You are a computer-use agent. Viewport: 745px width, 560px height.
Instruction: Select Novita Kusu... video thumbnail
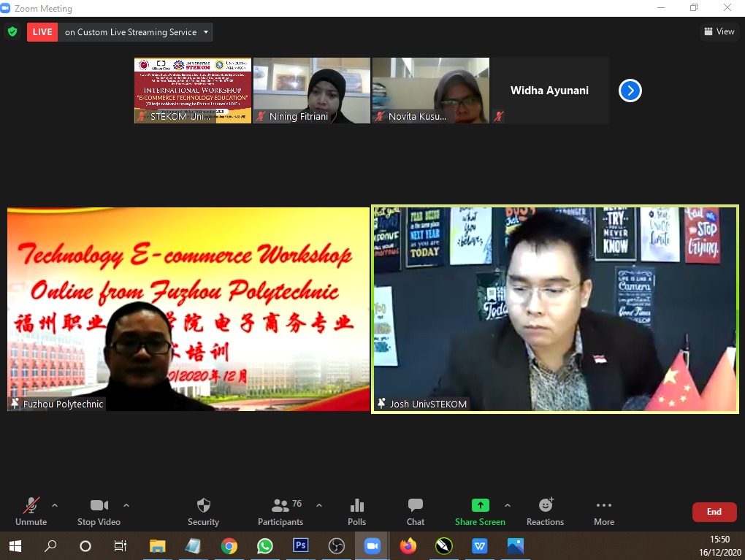tap(431, 91)
